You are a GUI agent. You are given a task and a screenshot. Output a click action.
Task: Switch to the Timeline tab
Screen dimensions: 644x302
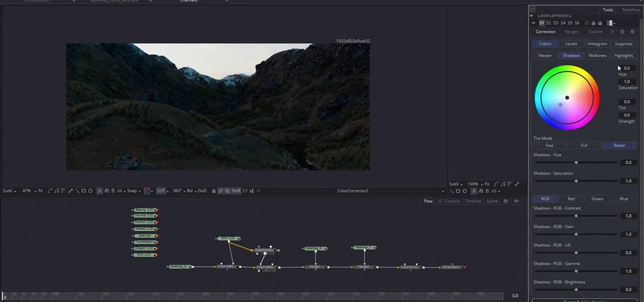click(x=473, y=202)
